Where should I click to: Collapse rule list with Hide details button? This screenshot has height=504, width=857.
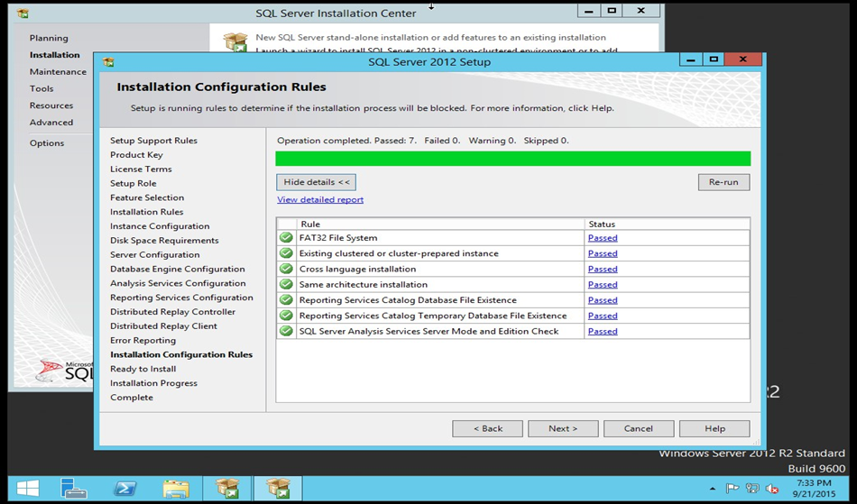click(x=316, y=182)
